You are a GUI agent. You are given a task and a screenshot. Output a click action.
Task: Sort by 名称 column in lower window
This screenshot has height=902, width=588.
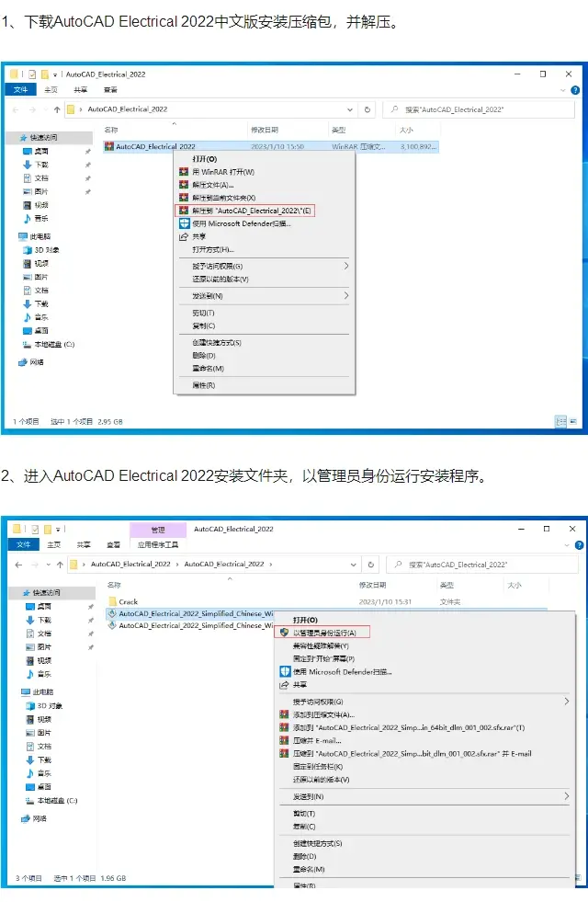(114, 585)
